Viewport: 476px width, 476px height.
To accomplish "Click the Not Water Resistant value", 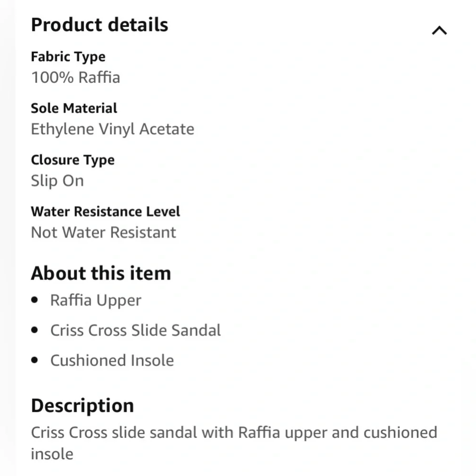I will [103, 232].
